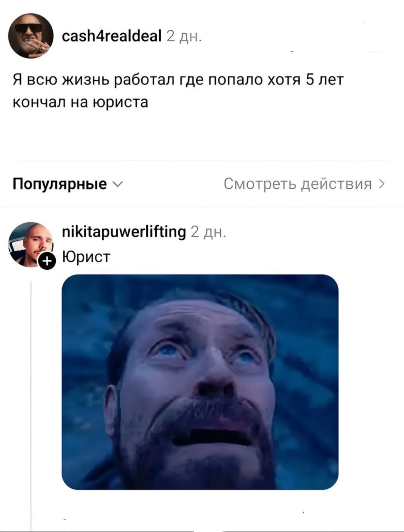Click the divider line below Популярные row
404x532 pixels.
(x=202, y=207)
